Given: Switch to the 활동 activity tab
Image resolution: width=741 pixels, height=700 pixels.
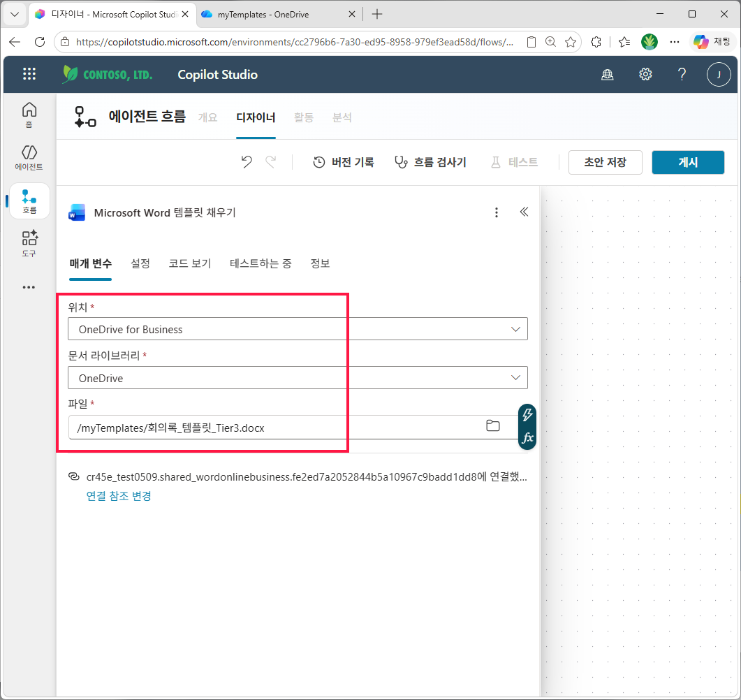Looking at the screenshot, I should [303, 117].
